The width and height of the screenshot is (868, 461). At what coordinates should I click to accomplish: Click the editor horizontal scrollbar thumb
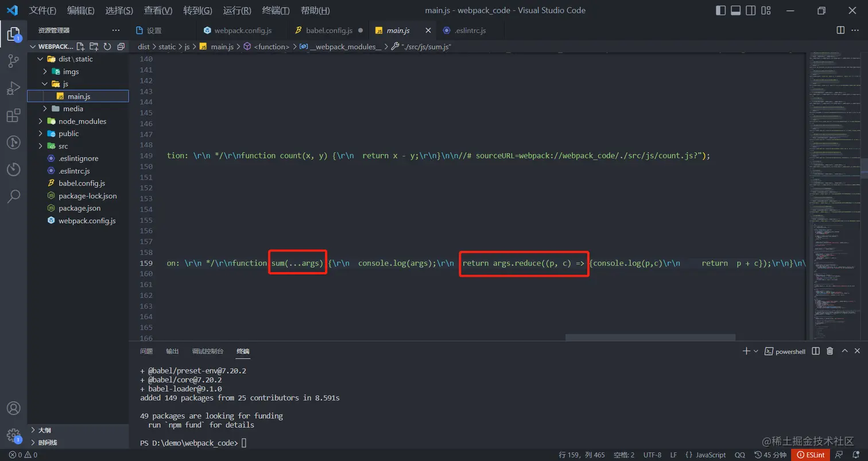pos(650,338)
